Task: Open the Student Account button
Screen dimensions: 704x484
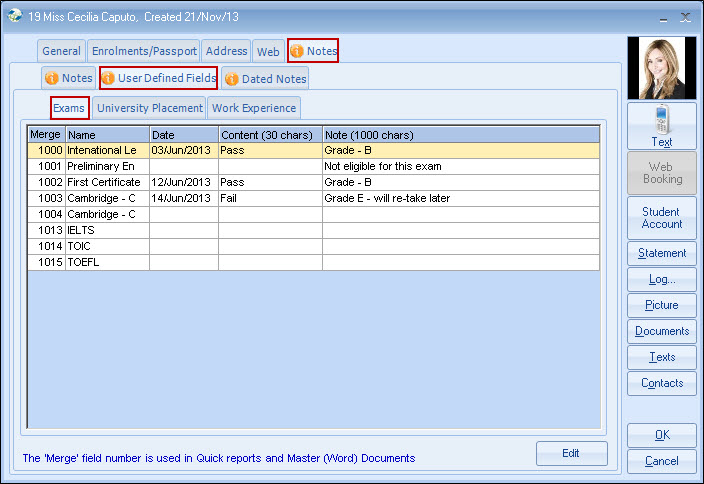Action: tap(661, 218)
